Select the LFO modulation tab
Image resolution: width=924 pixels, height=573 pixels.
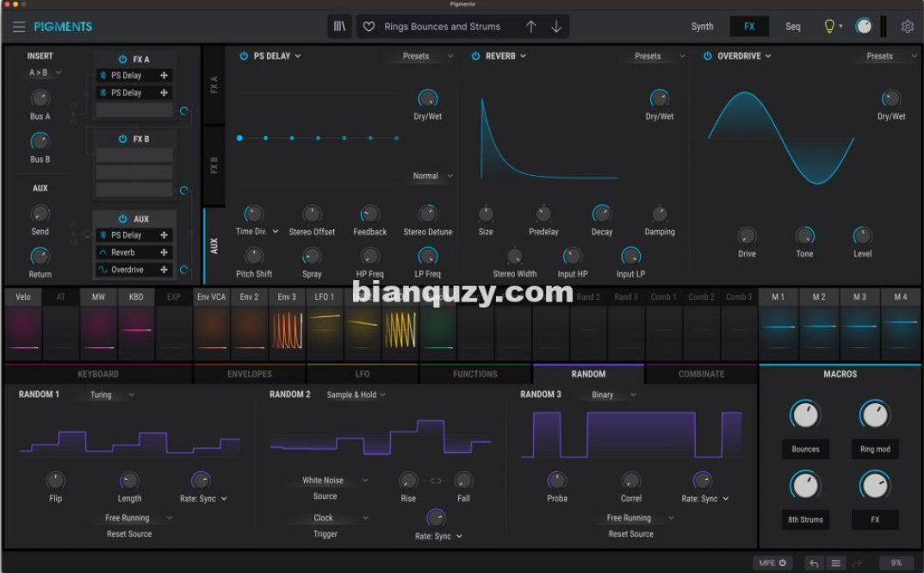click(363, 374)
